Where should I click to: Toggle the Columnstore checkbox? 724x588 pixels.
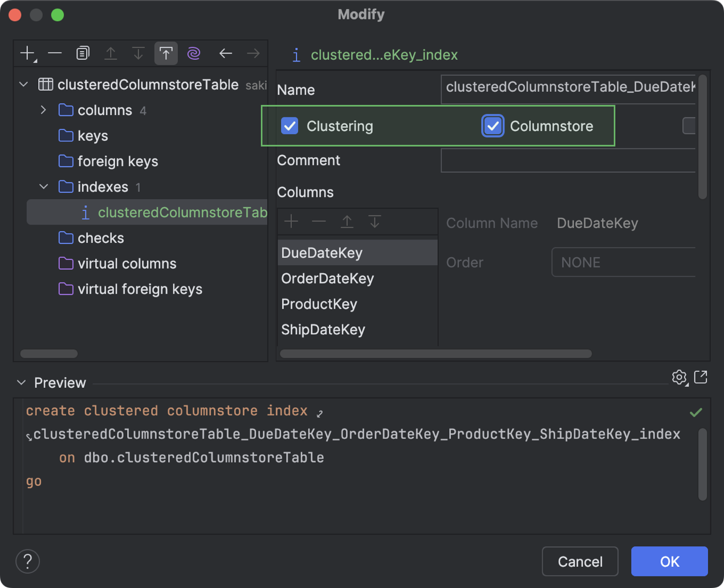click(493, 126)
